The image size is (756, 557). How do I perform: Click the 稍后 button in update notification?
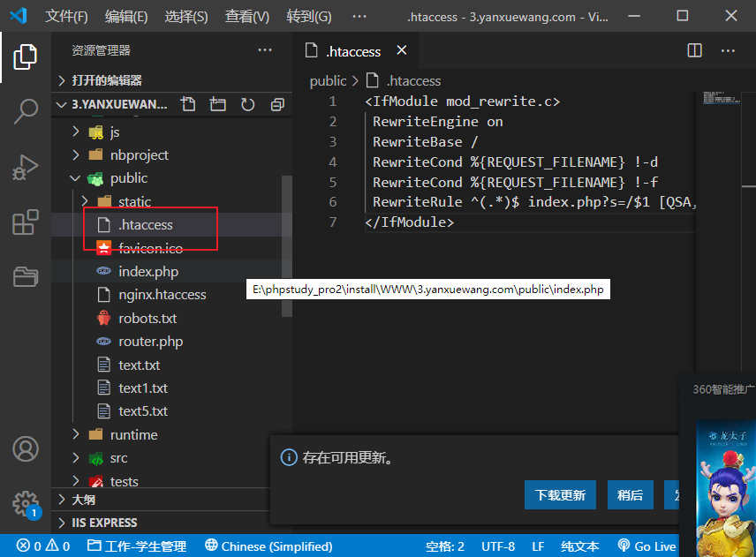[631, 495]
